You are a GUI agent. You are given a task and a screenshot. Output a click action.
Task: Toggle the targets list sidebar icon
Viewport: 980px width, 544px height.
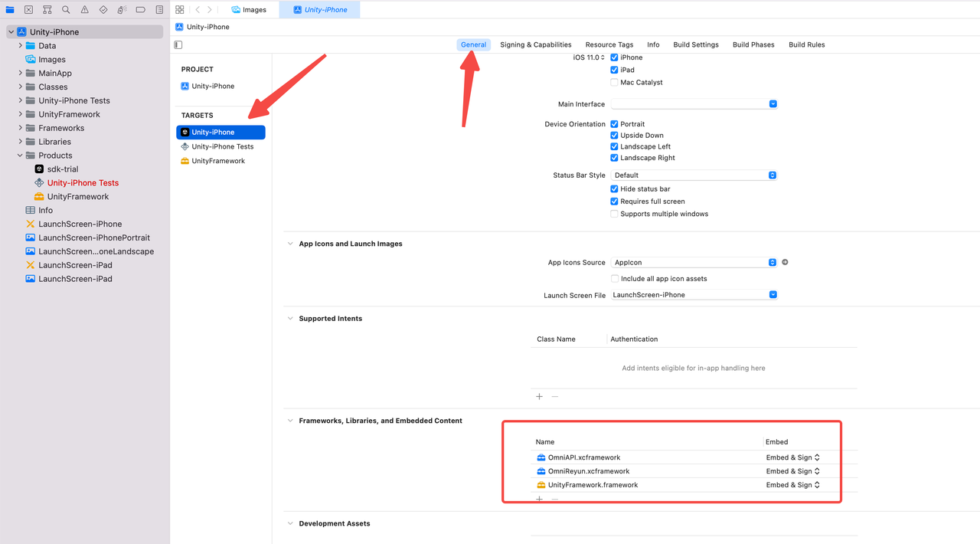click(178, 45)
